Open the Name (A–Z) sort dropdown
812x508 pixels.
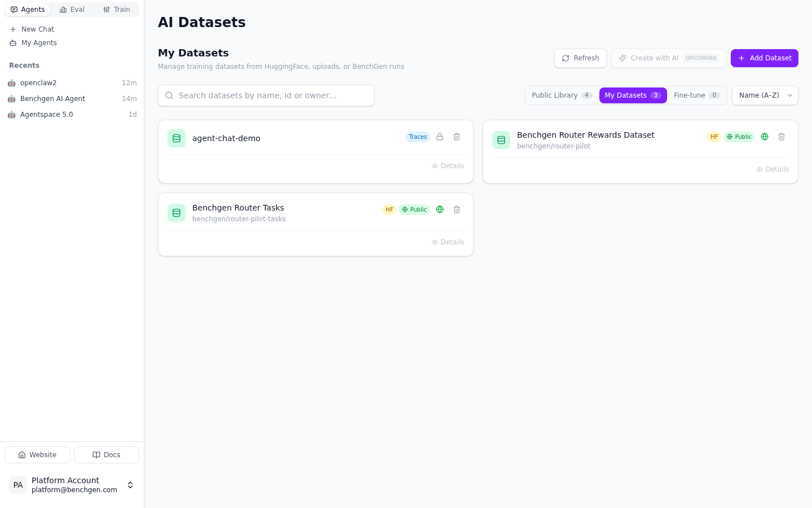tap(765, 95)
